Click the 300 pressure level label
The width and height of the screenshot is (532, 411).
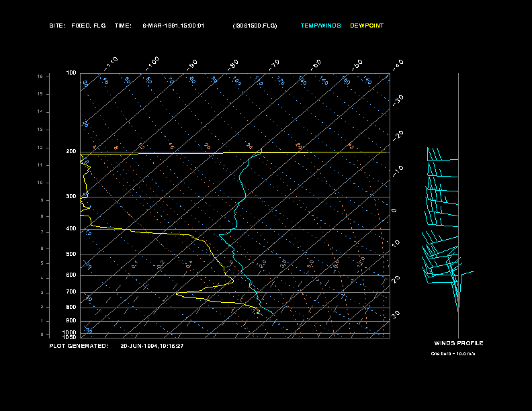(x=71, y=197)
